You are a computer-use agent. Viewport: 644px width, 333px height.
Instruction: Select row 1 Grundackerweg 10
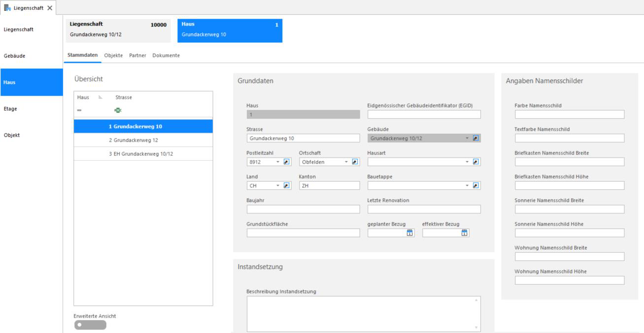tap(143, 126)
